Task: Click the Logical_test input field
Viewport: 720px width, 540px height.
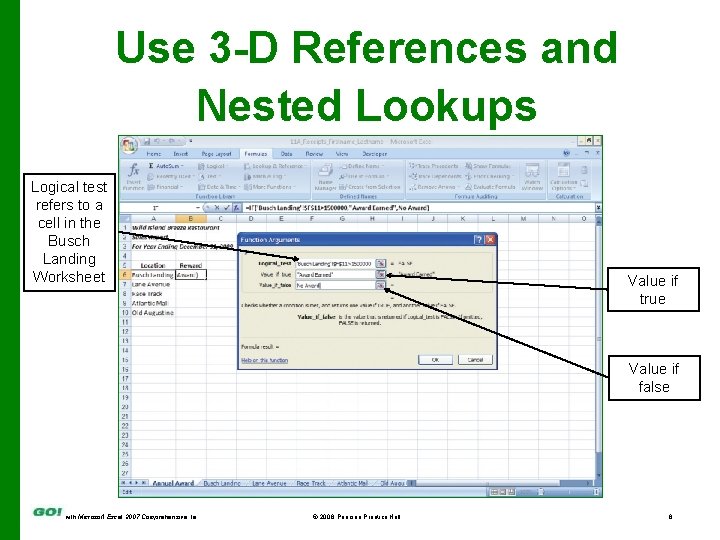Action: pyautogui.click(x=335, y=264)
